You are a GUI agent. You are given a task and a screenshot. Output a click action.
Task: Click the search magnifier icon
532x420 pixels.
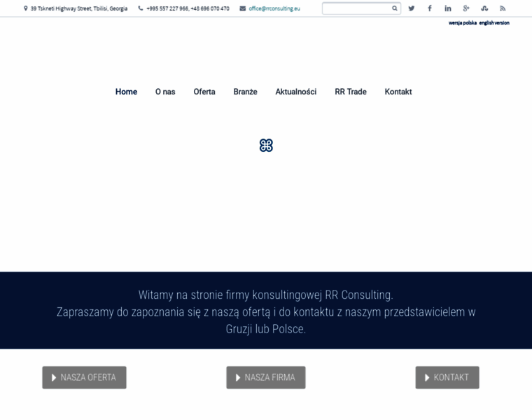pyautogui.click(x=395, y=8)
